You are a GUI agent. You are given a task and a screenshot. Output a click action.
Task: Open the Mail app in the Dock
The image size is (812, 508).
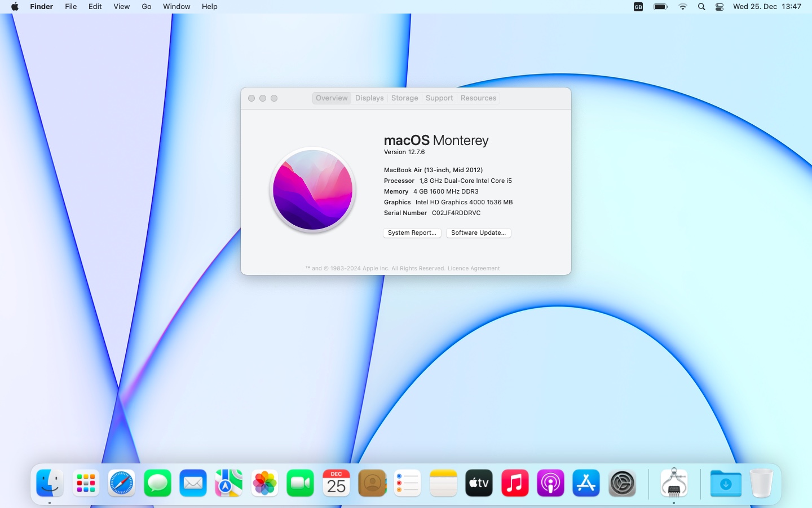pyautogui.click(x=193, y=483)
